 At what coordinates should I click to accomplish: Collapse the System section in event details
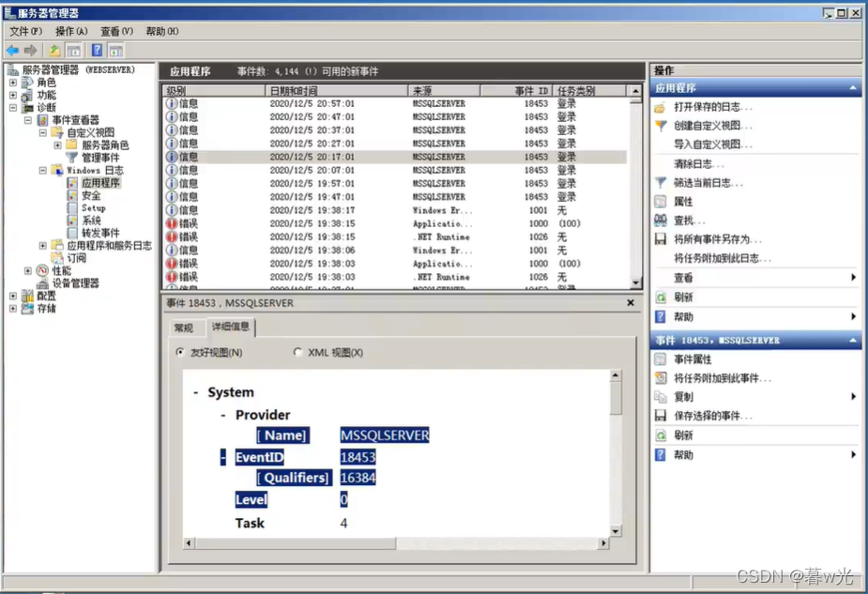[195, 392]
